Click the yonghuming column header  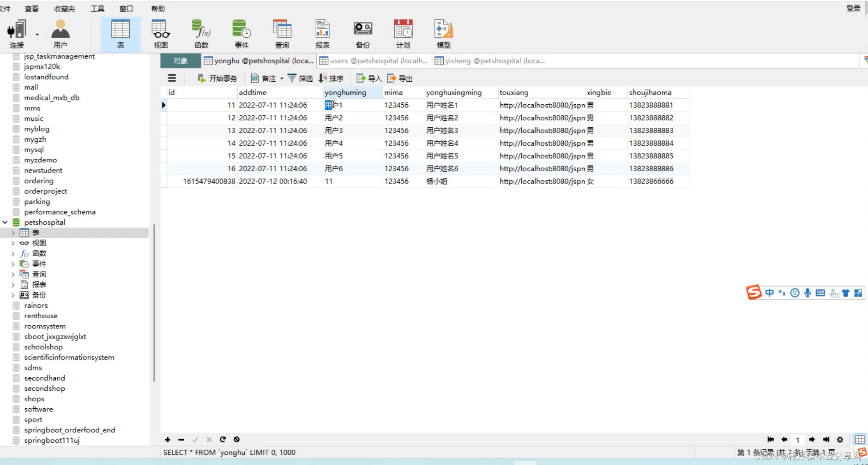(x=353, y=92)
